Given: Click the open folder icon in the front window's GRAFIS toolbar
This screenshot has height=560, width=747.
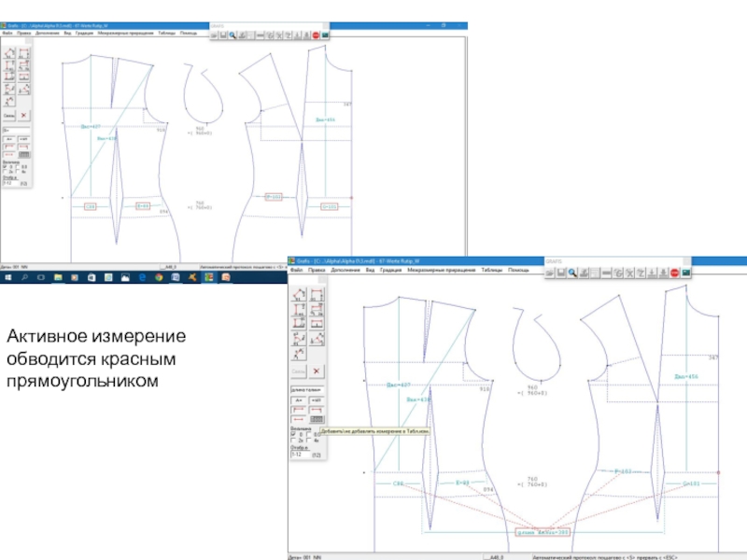Looking at the screenshot, I should 550,273.
